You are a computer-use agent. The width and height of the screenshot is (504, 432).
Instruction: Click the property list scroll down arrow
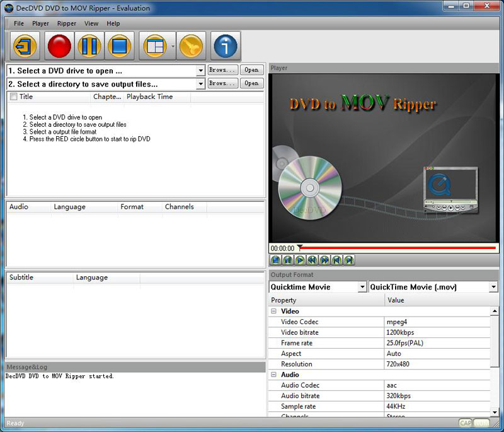point(495,412)
